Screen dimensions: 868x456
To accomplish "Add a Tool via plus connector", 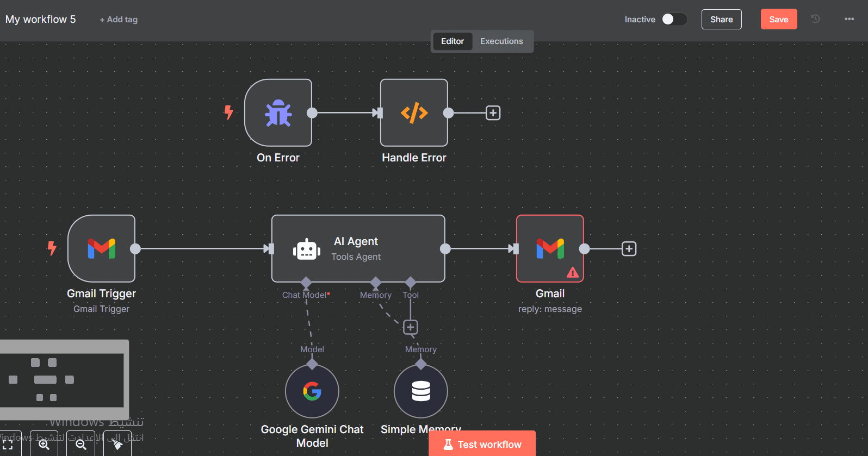I will coord(411,327).
